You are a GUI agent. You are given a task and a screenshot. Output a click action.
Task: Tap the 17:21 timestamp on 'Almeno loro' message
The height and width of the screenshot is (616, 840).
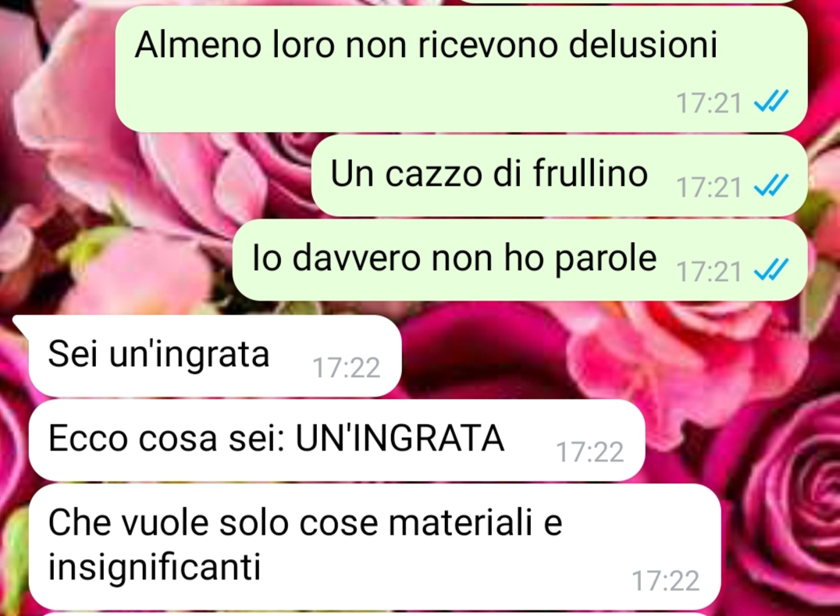[709, 103]
